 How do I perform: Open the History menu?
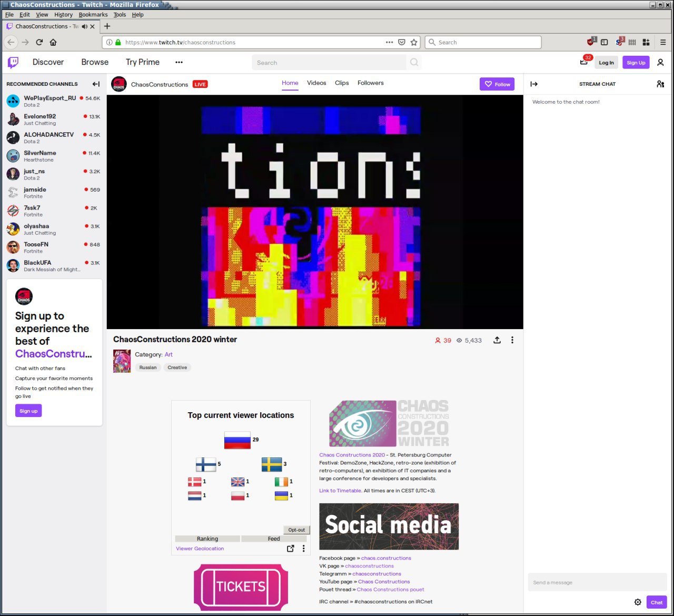(x=63, y=15)
